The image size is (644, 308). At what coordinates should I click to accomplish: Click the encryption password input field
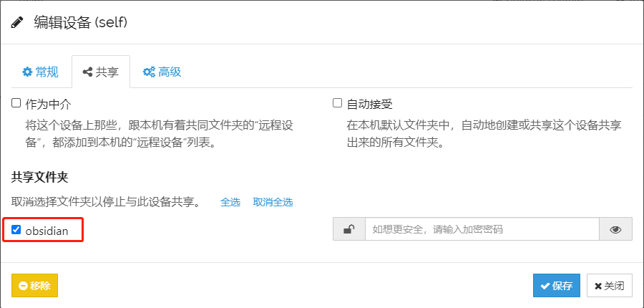pyautogui.click(x=482, y=229)
